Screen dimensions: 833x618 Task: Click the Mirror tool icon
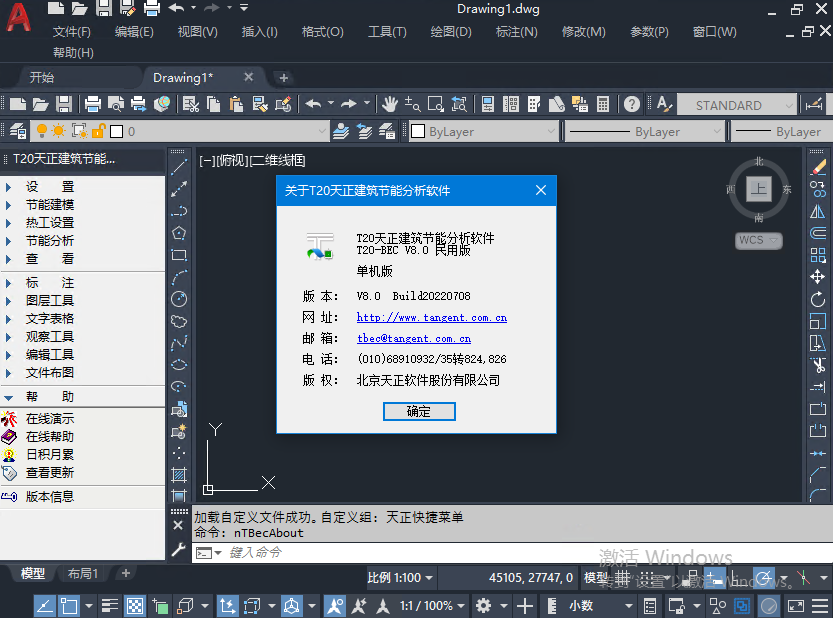(x=818, y=211)
